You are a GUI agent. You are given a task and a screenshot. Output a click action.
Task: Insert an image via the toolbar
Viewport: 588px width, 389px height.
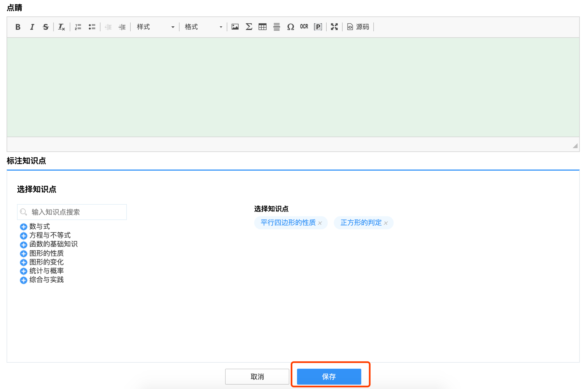point(235,27)
